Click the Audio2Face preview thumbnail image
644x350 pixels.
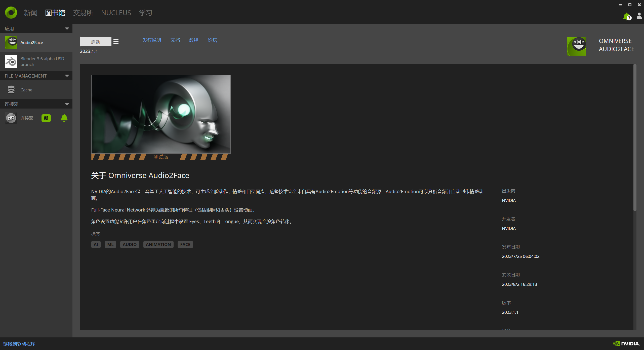tap(161, 114)
